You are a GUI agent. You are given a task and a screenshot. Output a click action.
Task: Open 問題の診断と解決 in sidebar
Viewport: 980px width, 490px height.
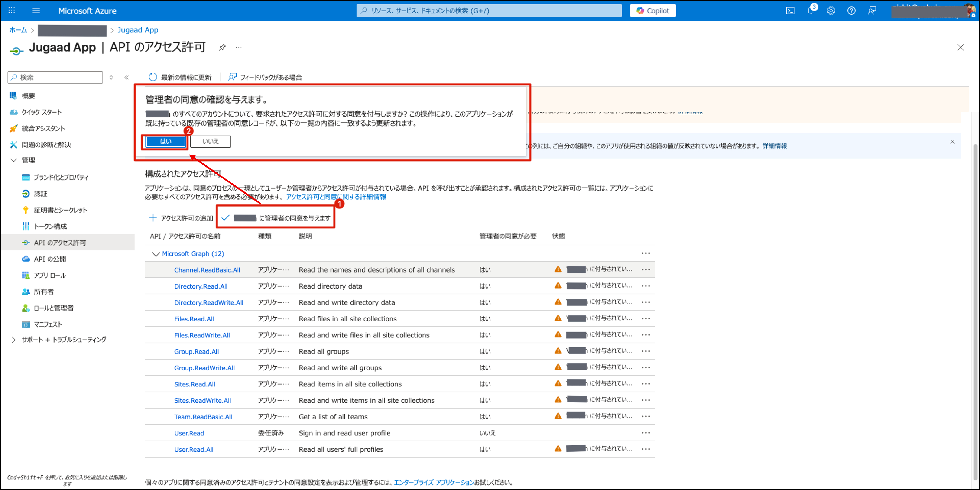pos(46,145)
